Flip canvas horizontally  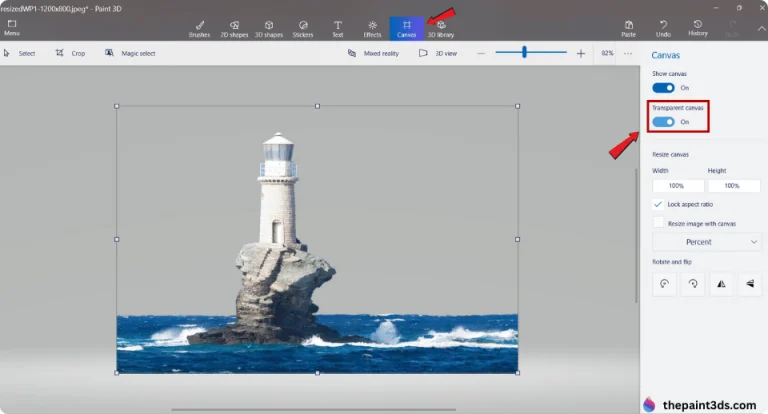tap(721, 284)
